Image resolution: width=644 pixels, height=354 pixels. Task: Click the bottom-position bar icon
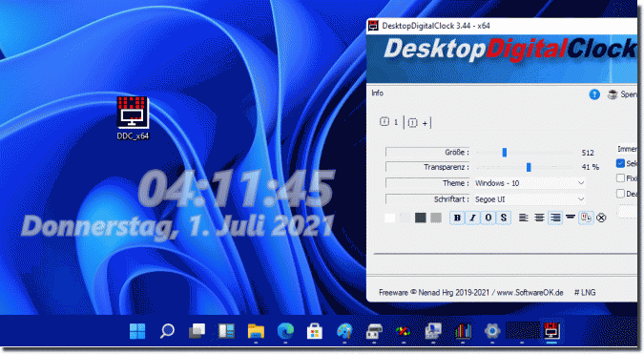(x=571, y=217)
